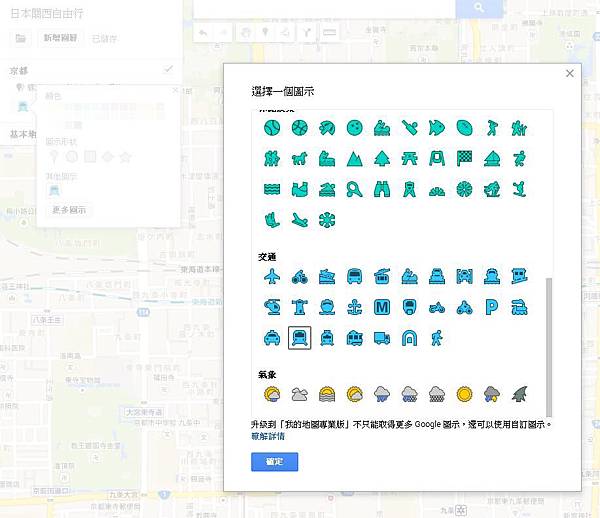
Task: Choose the checkered flag icon
Action: pyautogui.click(x=465, y=158)
